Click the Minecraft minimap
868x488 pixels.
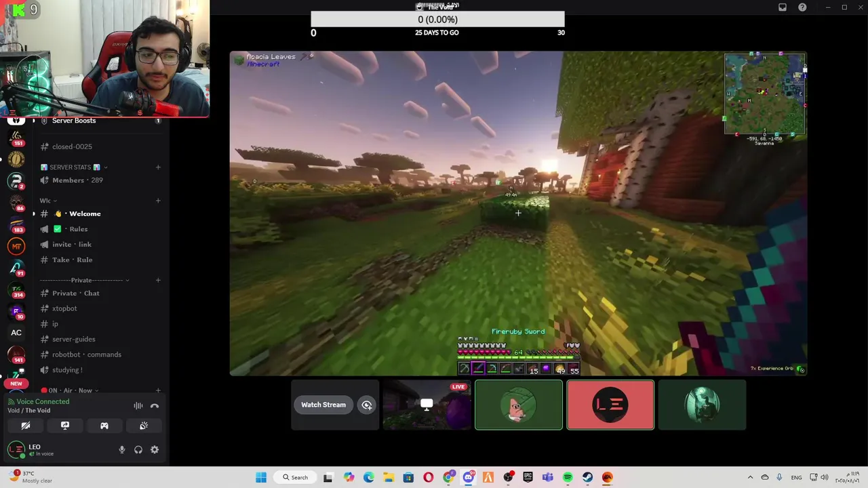pyautogui.click(x=764, y=94)
